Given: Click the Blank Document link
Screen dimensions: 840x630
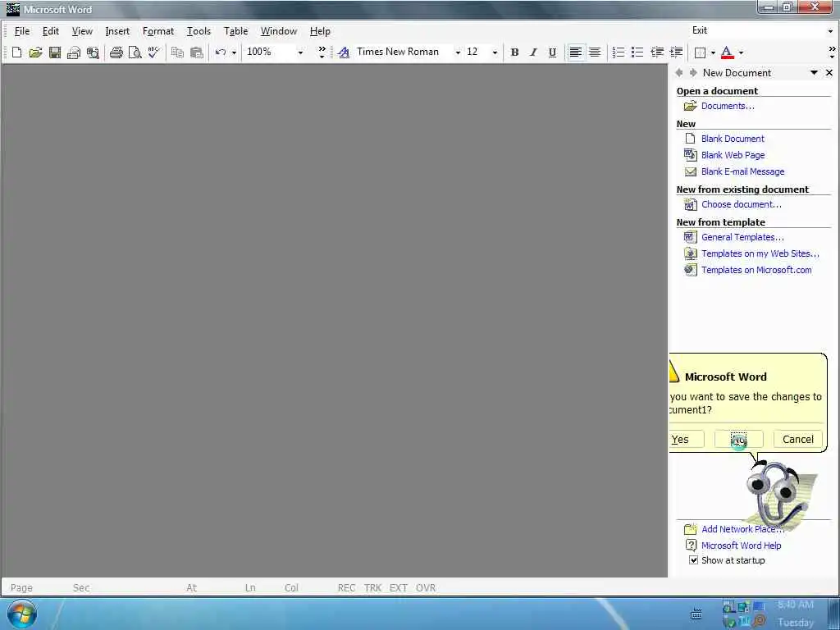Looking at the screenshot, I should (733, 139).
